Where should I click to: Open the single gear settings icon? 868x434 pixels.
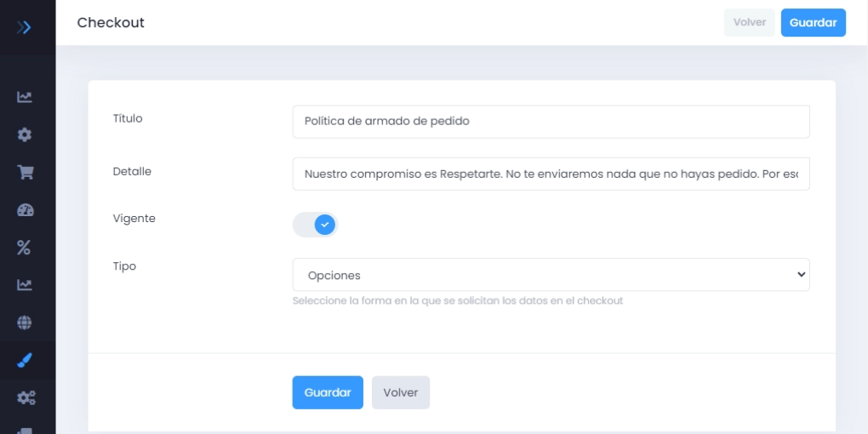(x=25, y=134)
